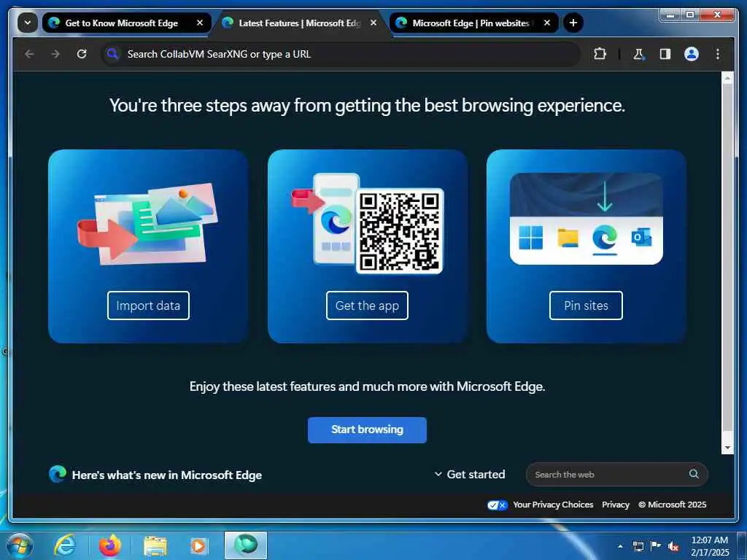This screenshot has width=747, height=560.
Task: Click the Pin sites button
Action: (586, 306)
